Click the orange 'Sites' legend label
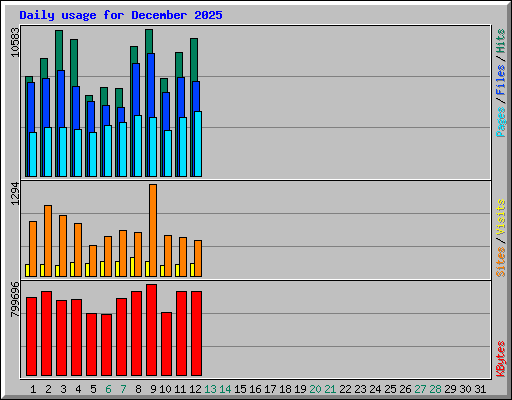The image size is (512, 400). pyautogui.click(x=501, y=262)
